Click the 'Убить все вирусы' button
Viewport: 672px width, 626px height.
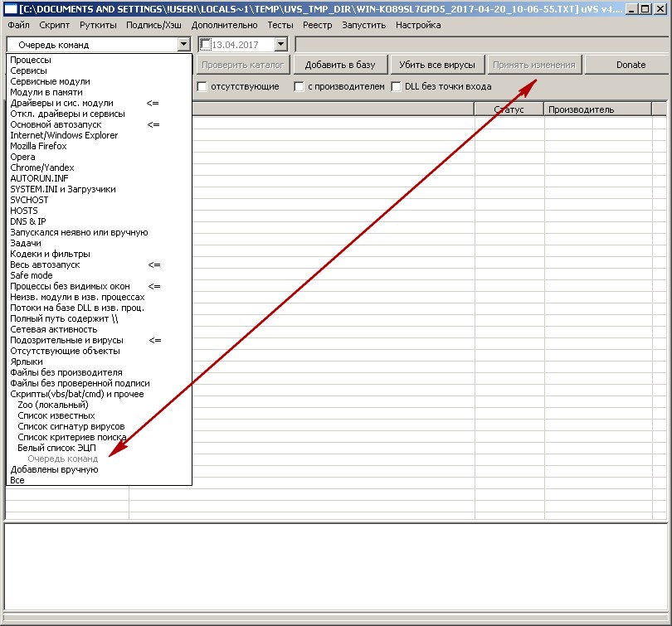[437, 65]
